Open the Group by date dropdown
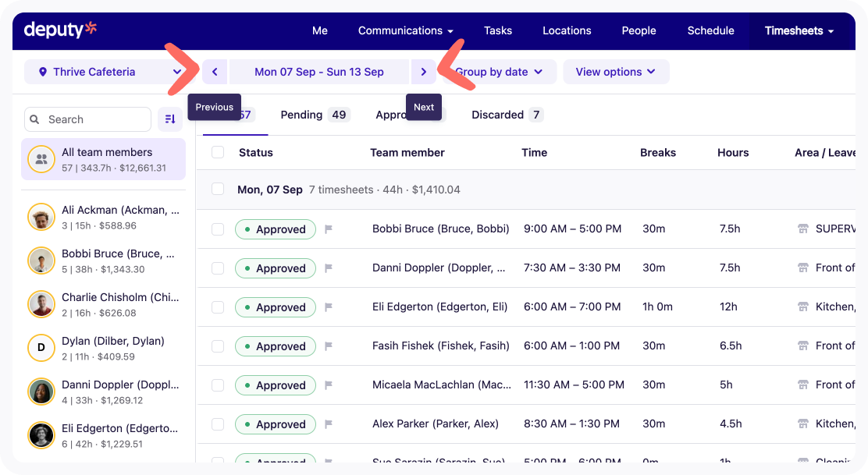The height and width of the screenshot is (475, 868). pyautogui.click(x=498, y=72)
